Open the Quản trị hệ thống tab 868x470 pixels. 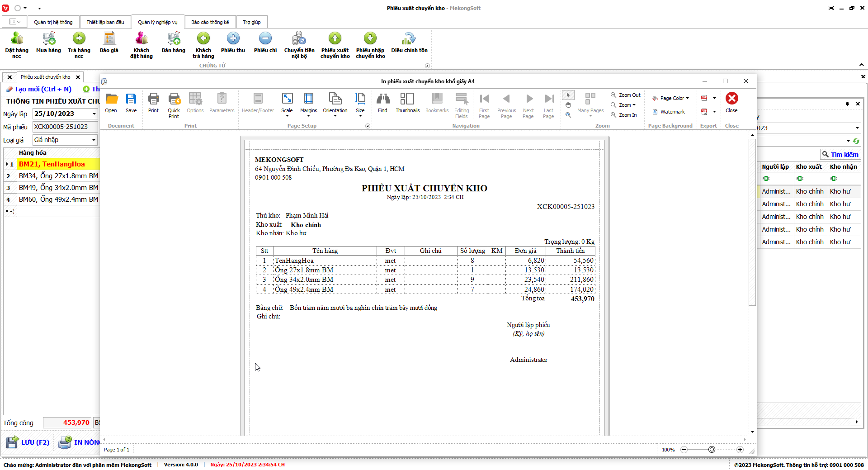click(53, 22)
